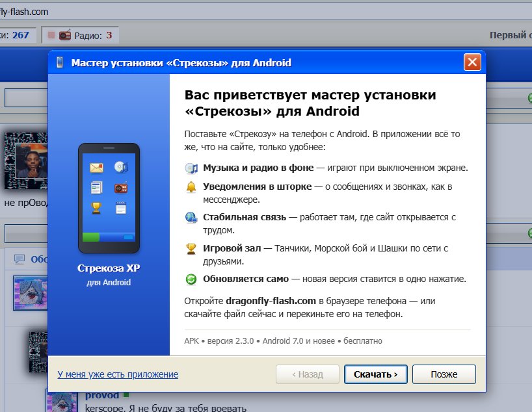Click the Первый text at top right
The image size is (532, 412).
(508, 35)
